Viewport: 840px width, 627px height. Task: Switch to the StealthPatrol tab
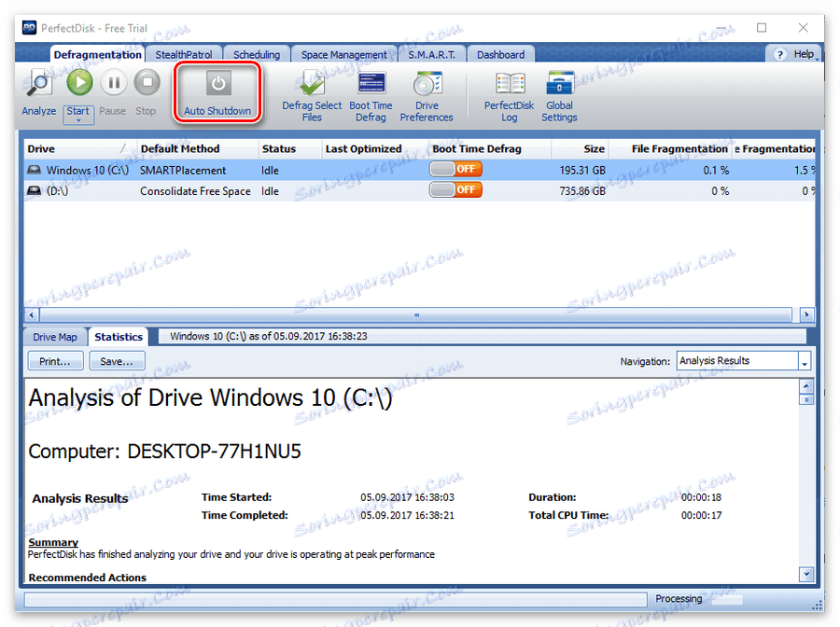(x=184, y=55)
